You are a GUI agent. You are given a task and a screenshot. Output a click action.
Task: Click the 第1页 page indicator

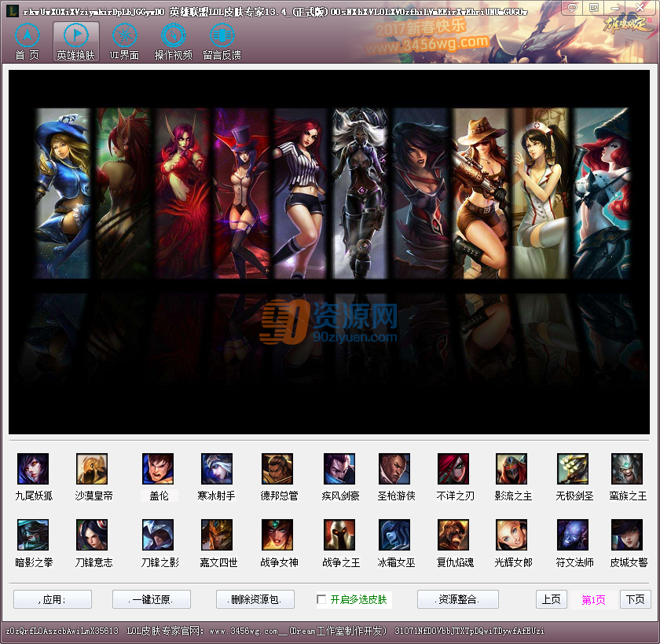coord(593,600)
